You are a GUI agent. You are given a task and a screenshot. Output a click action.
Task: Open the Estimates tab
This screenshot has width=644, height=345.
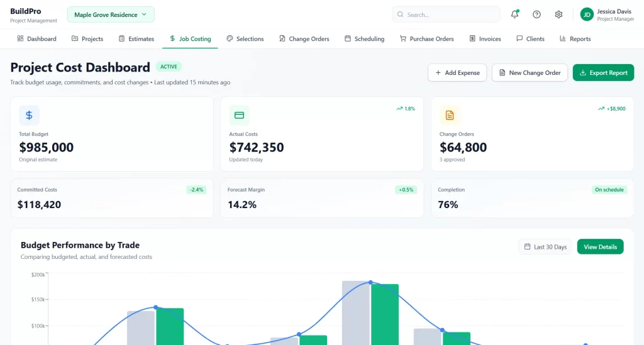[136, 38]
